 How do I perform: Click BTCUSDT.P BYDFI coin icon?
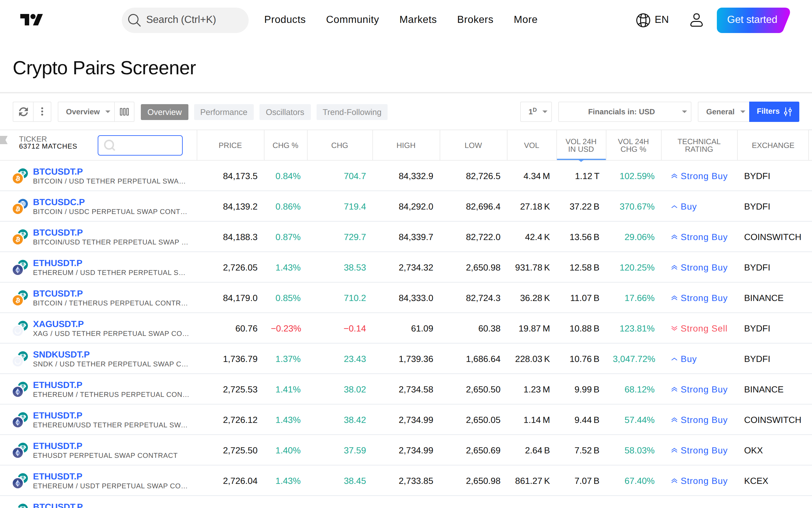click(x=20, y=176)
